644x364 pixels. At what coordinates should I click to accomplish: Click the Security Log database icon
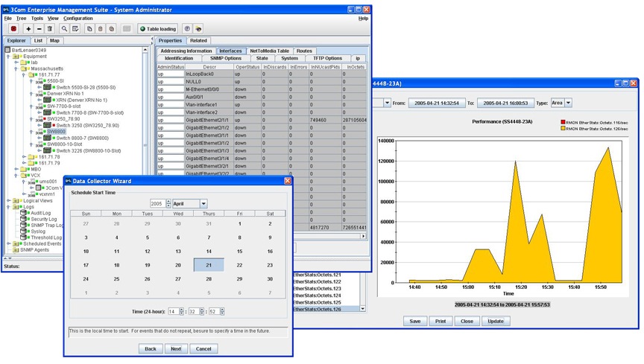pyautogui.click(x=23, y=219)
